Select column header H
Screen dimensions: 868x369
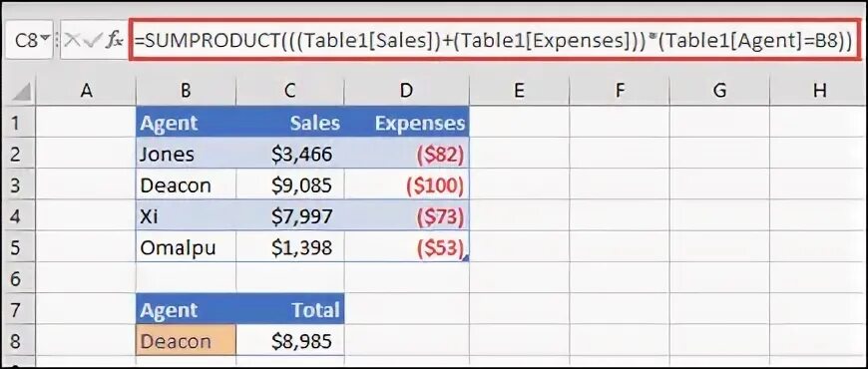coord(819,90)
